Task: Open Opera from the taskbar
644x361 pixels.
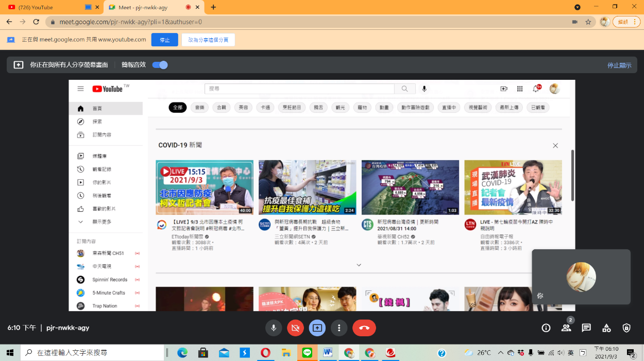Action: 265,353
